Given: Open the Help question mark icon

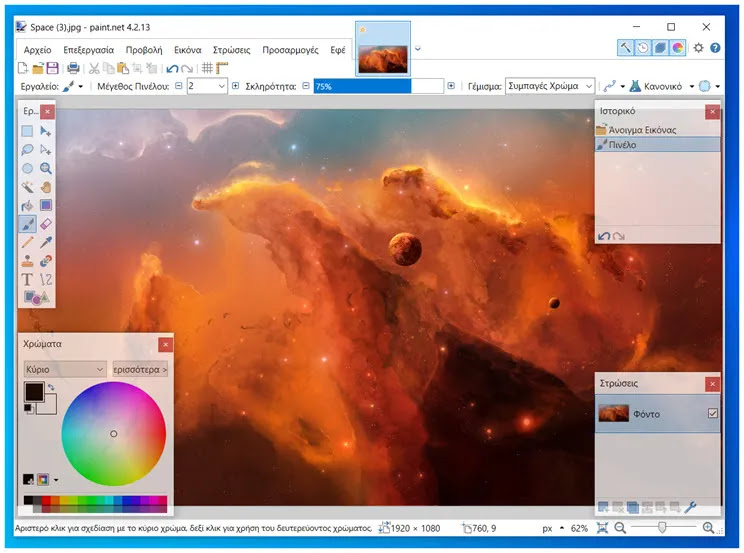Looking at the screenshot, I should coord(716,48).
